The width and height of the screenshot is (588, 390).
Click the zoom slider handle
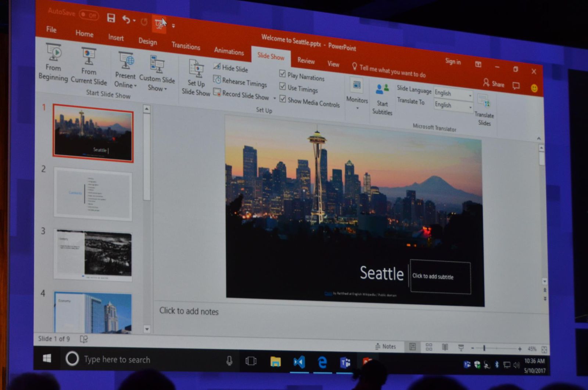(484, 348)
